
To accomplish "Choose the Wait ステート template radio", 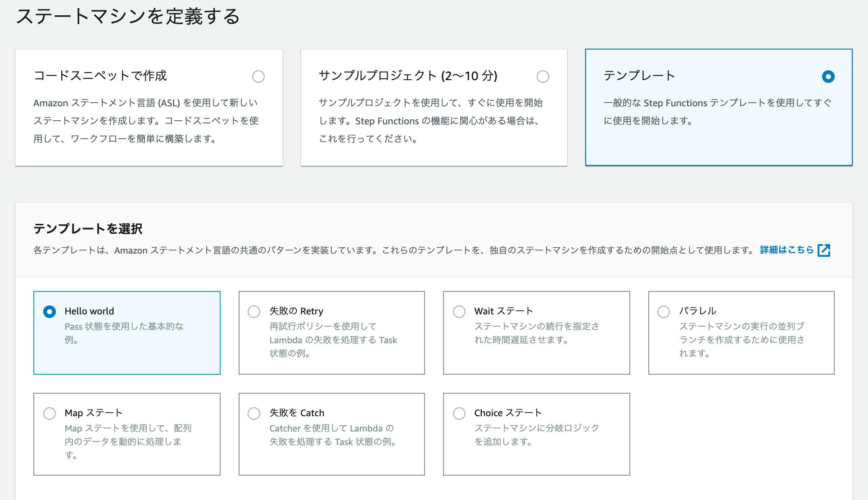I will click(x=459, y=312).
